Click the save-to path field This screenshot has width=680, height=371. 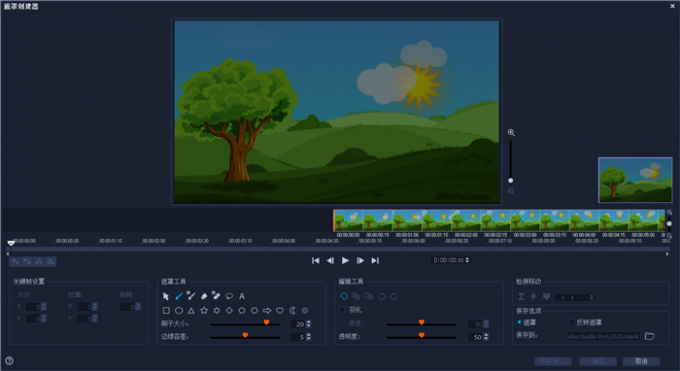pos(603,336)
